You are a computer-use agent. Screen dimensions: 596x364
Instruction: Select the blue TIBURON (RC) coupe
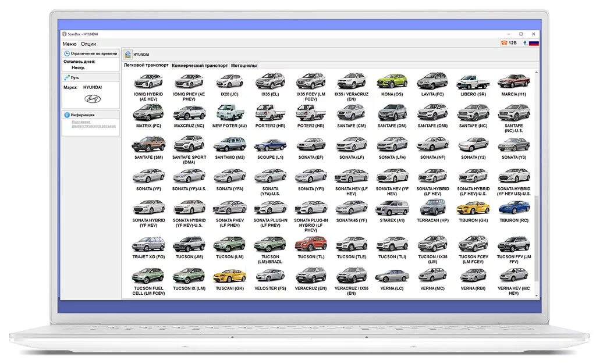tap(514, 210)
